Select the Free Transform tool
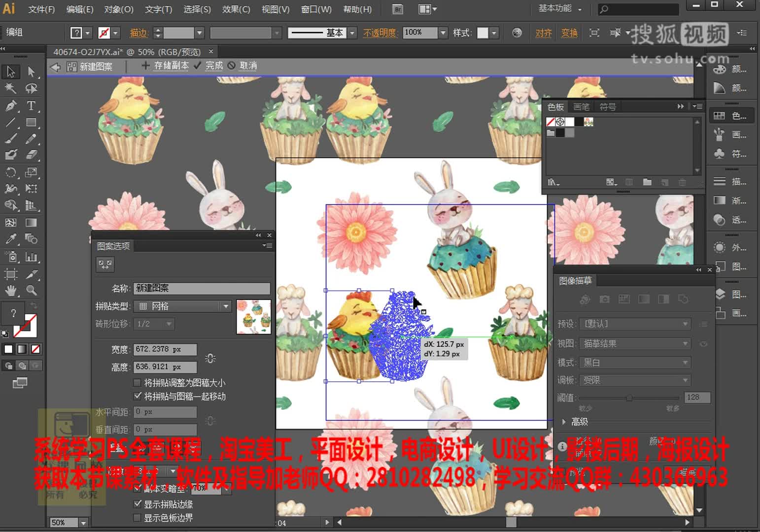This screenshot has width=760, height=532. pos(31,189)
